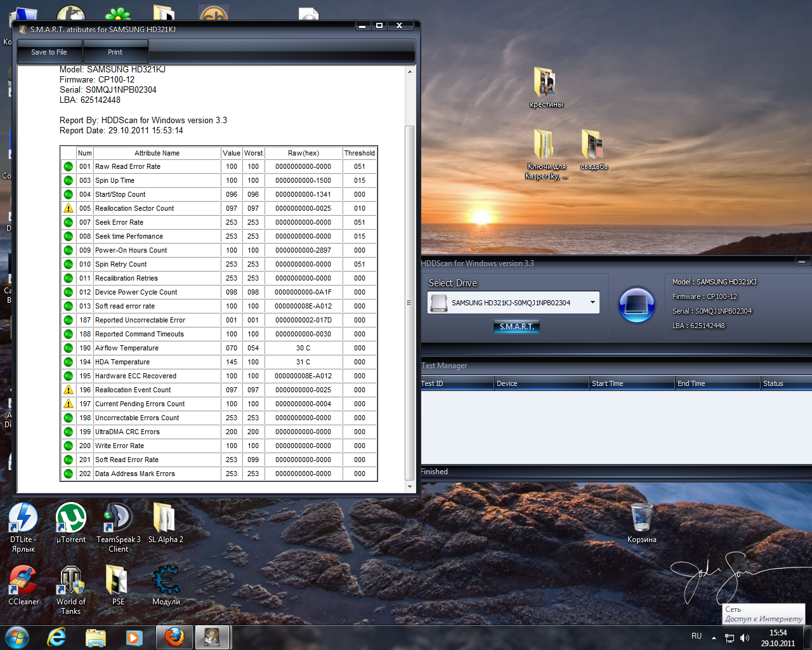This screenshot has width=812, height=650.
Task: Click Save to File button
Action: point(49,52)
